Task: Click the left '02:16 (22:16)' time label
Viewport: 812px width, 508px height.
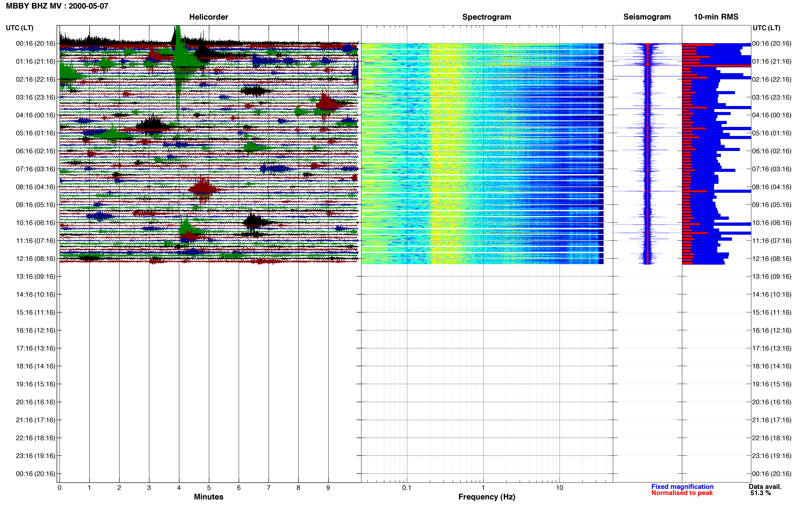Action: click(36, 79)
